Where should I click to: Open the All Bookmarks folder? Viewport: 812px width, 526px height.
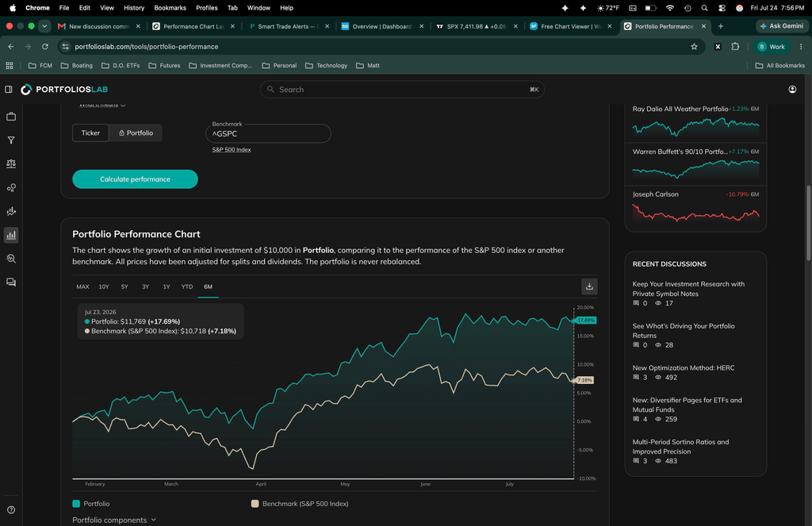(x=780, y=65)
